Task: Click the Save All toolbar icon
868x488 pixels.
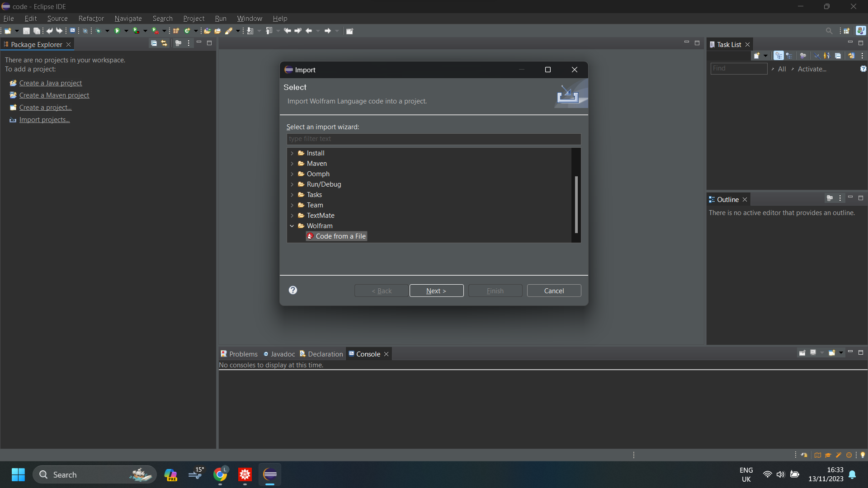Action: (37, 31)
